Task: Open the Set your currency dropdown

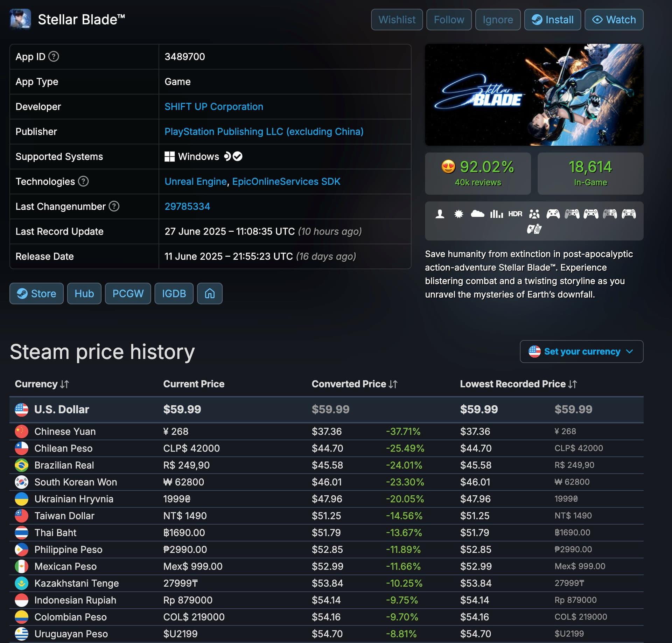Action: point(581,351)
